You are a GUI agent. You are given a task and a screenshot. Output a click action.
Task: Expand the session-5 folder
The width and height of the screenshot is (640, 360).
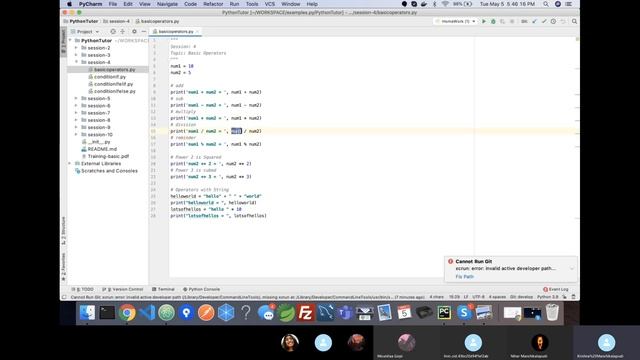pos(76,98)
